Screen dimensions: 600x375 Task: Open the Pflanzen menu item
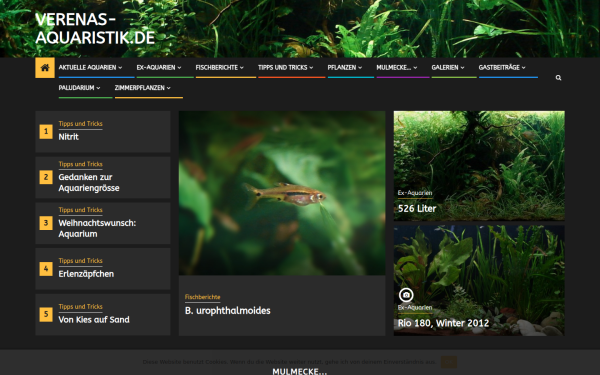(342, 67)
